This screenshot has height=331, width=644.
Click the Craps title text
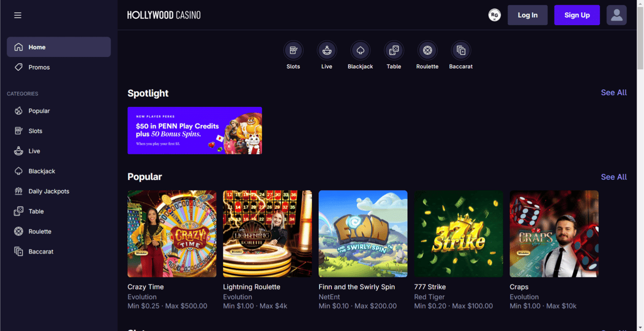(519, 287)
